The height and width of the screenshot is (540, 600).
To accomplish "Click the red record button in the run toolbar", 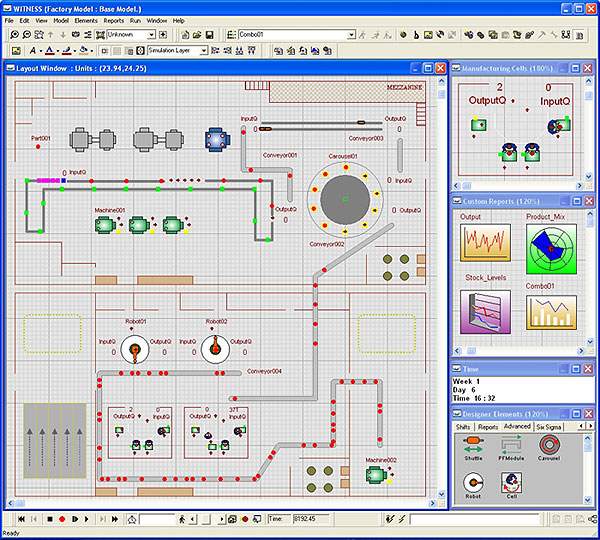I will click(62, 519).
